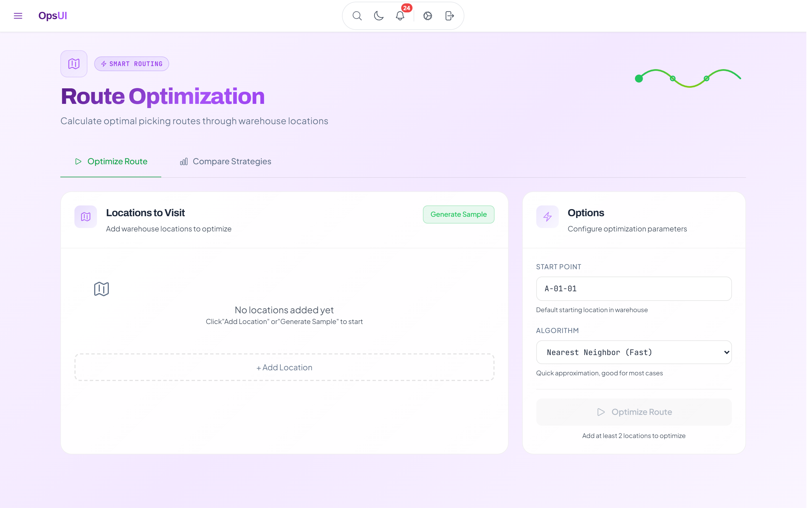Viewport: 812px width, 508px height.
Task: Click the ALGORITHM label
Action: tap(557, 330)
